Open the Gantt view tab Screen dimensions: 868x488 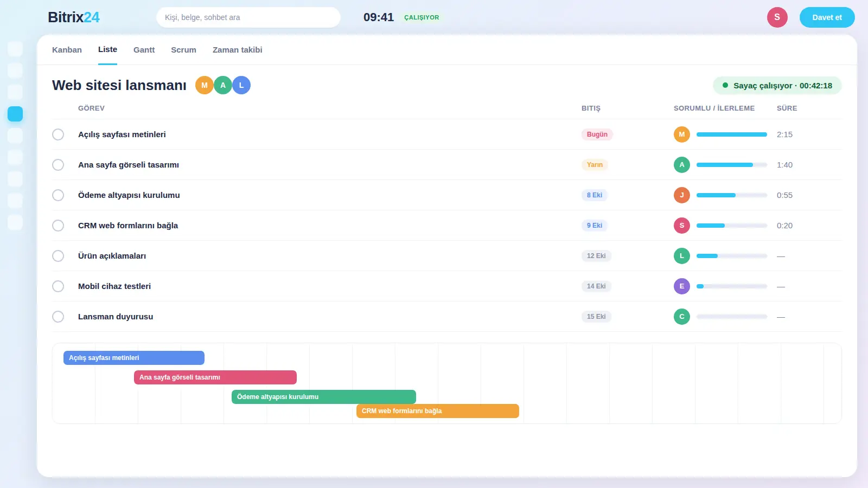144,50
